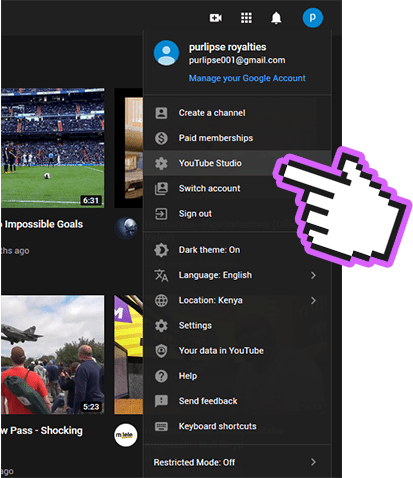Open the football stadium video thumbnail
This screenshot has height=478, width=413.
coord(53,148)
